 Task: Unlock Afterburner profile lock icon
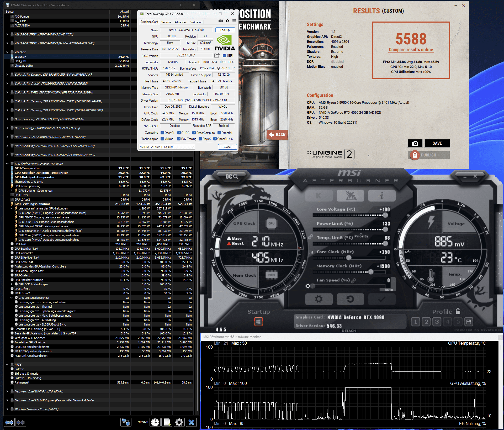point(458,311)
